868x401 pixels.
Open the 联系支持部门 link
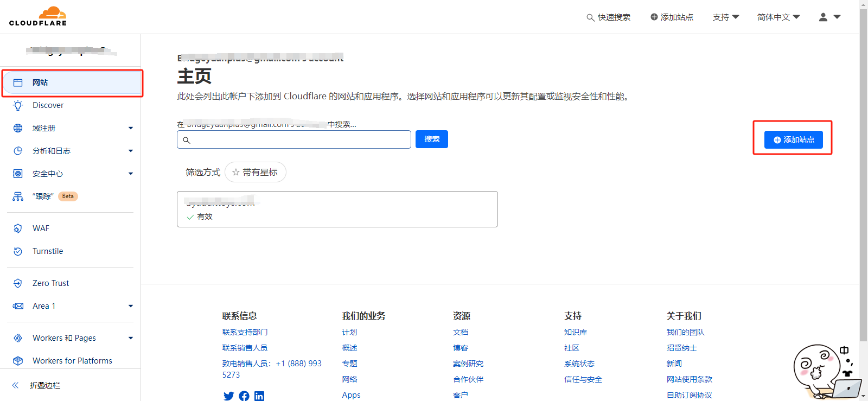(245, 332)
